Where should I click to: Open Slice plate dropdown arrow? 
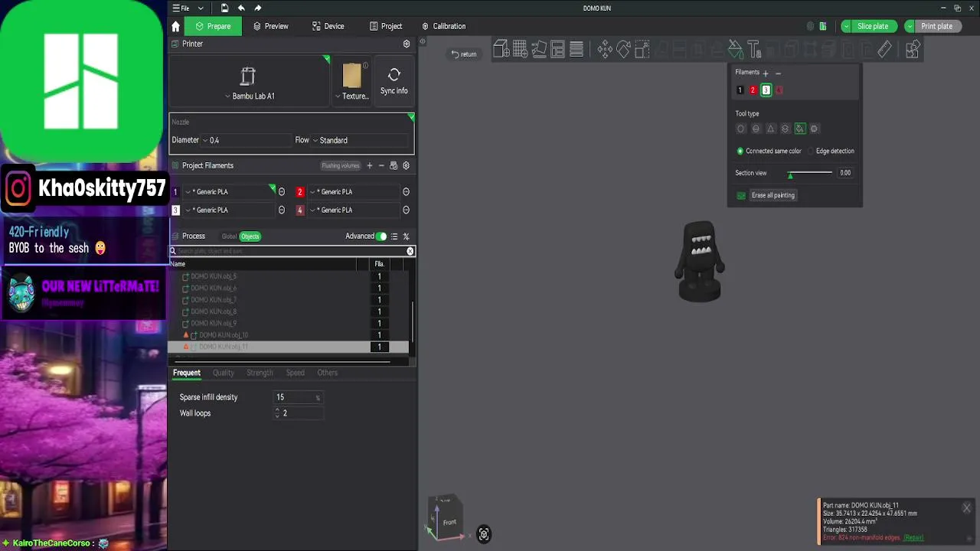[846, 26]
